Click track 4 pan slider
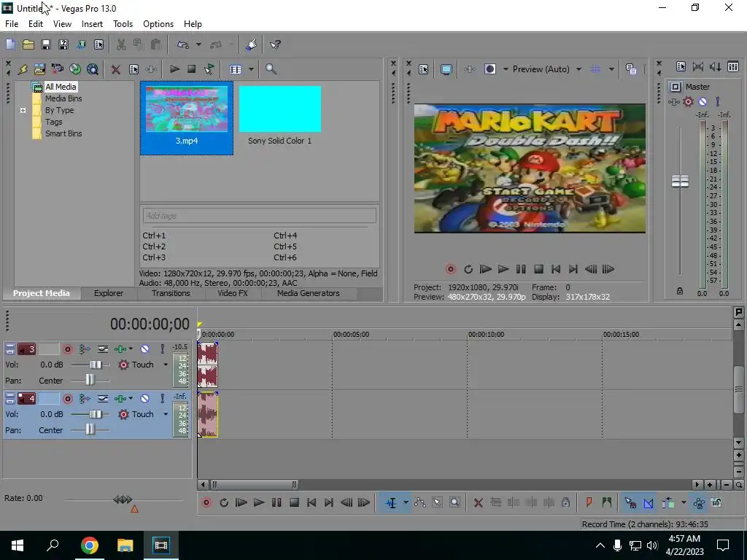The height and width of the screenshot is (560, 747). pyautogui.click(x=90, y=430)
